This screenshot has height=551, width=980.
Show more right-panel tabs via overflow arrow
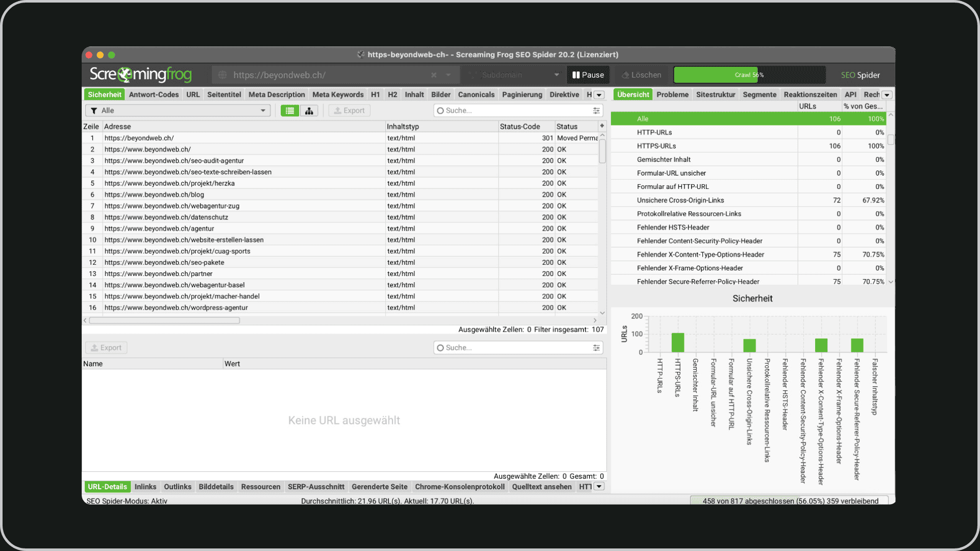pyautogui.click(x=887, y=95)
